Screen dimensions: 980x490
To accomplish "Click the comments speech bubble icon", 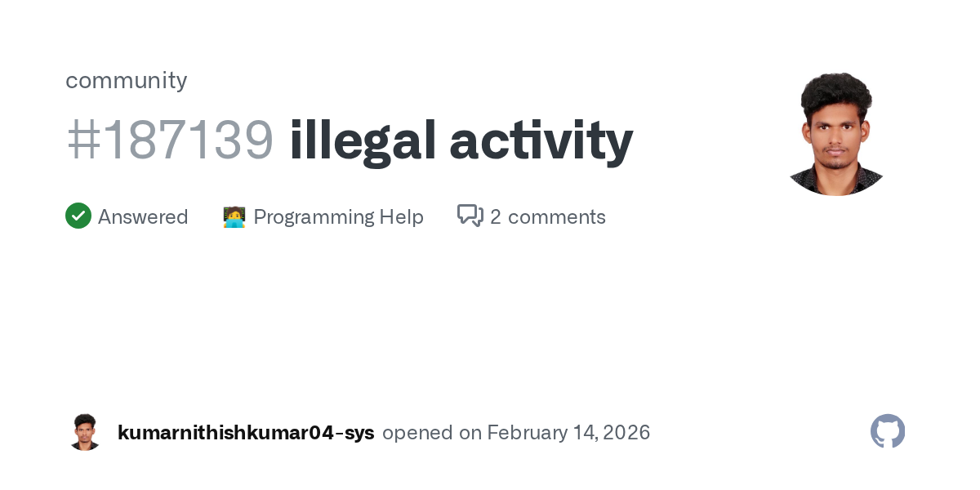I will coord(470,216).
